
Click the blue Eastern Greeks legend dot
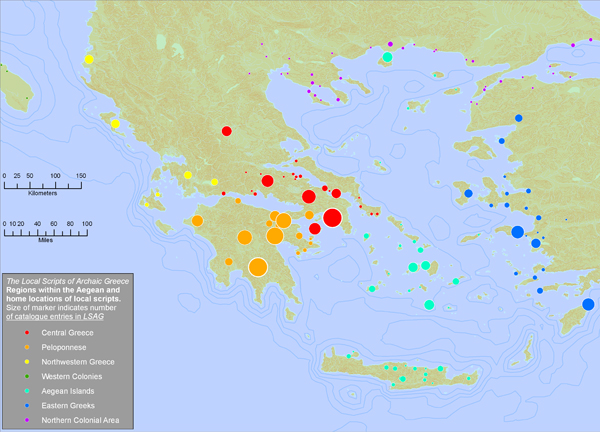[x=27, y=405]
